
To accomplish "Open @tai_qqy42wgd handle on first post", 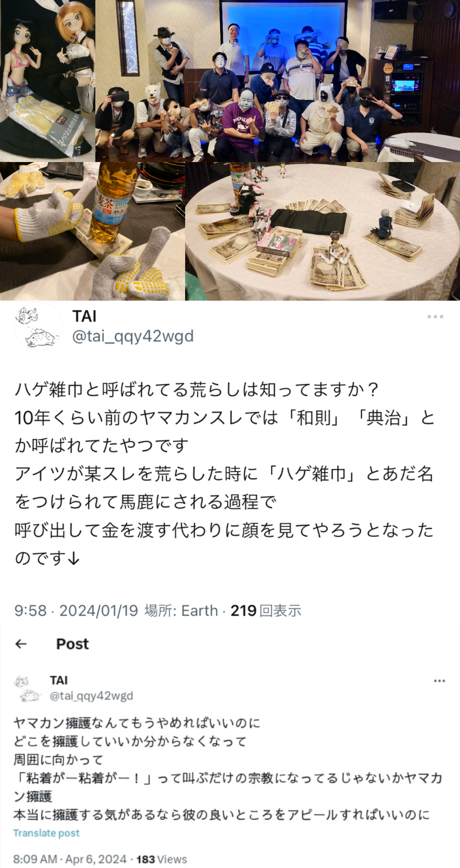I will (x=133, y=336).
